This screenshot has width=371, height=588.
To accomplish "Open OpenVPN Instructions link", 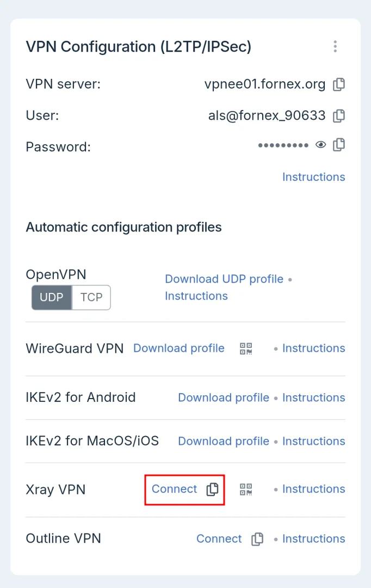I will (x=196, y=296).
